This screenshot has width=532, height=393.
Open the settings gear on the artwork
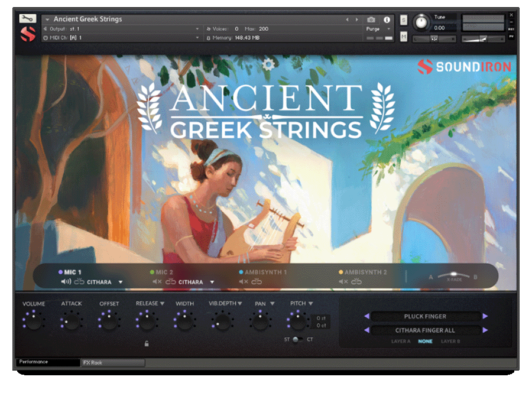point(268,64)
